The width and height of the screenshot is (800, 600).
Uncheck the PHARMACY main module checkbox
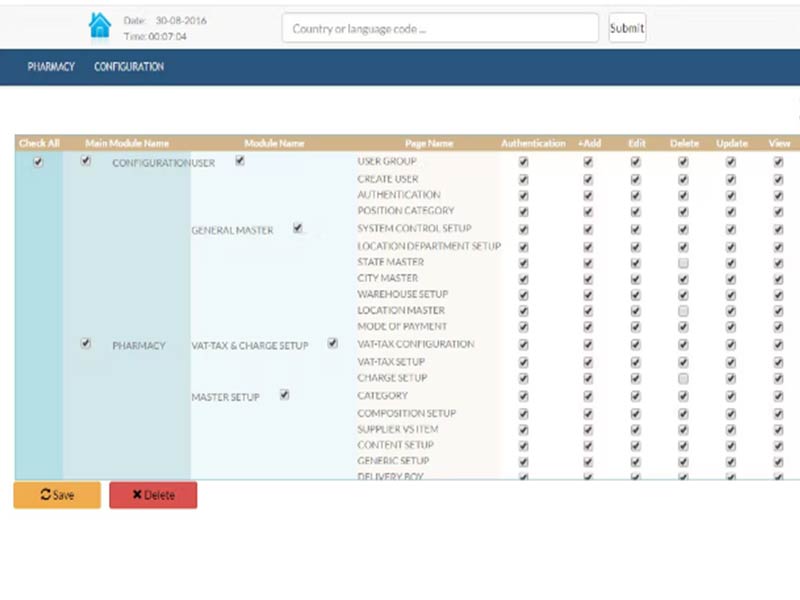point(86,344)
